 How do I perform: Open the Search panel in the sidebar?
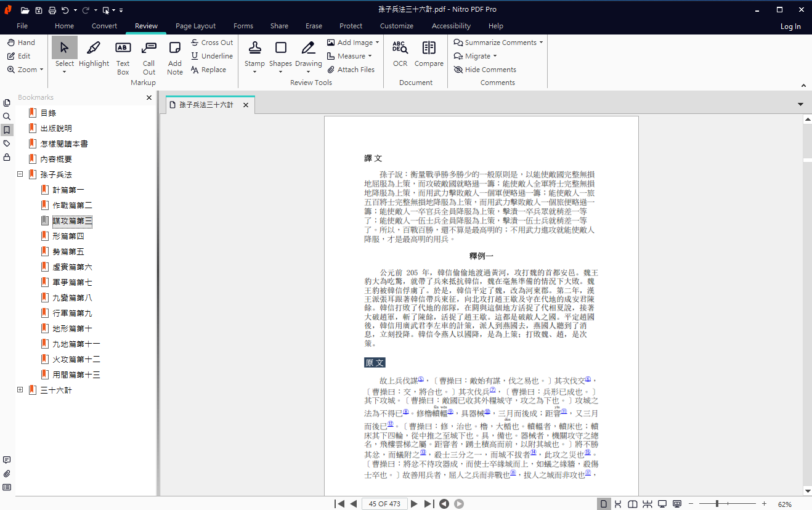7,116
